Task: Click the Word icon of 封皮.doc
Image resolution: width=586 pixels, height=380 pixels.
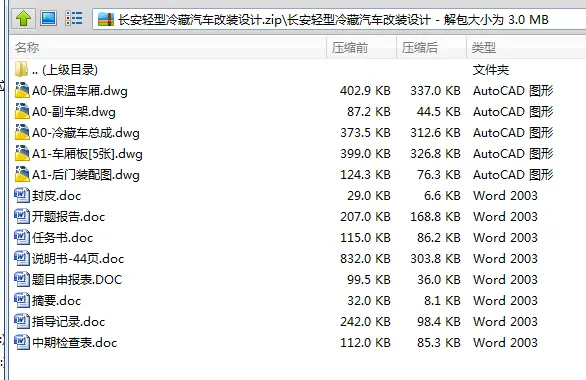Action: 22,195
